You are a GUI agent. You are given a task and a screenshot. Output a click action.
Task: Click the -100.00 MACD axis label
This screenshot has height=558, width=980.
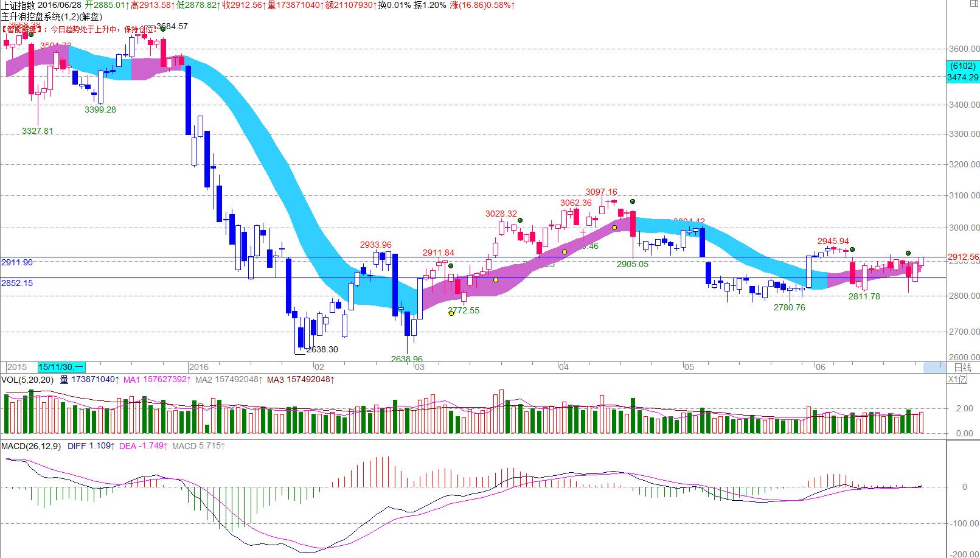pyautogui.click(x=965, y=523)
